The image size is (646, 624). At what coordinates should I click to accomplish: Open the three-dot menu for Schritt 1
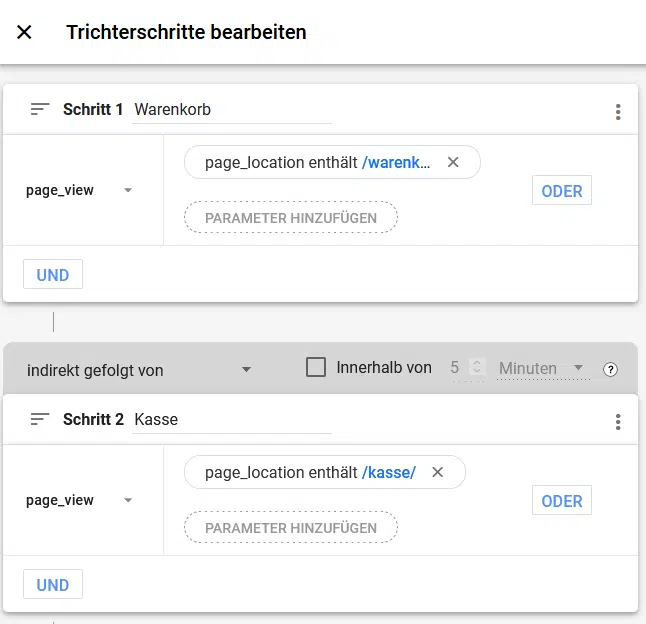618,112
